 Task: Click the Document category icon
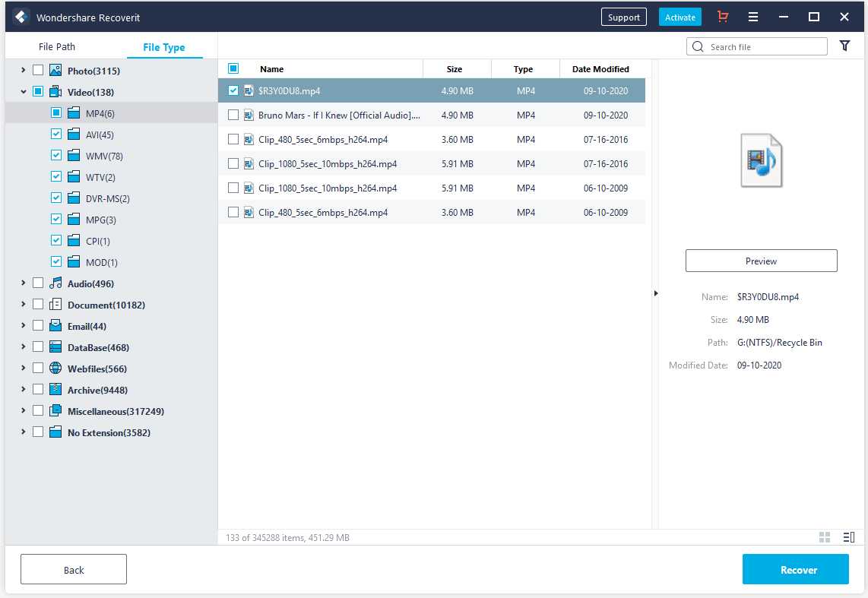(x=55, y=304)
